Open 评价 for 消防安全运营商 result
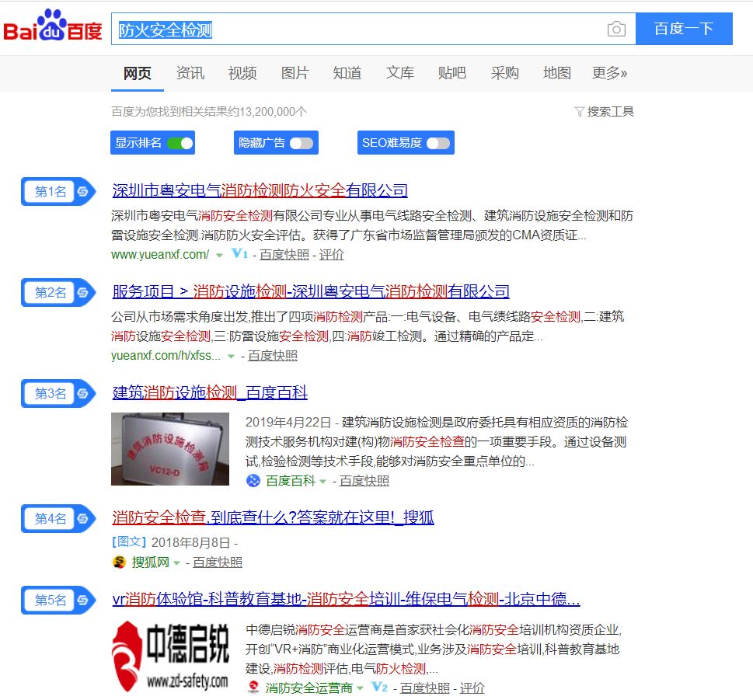This screenshot has height=700, width=753. pos(472,688)
